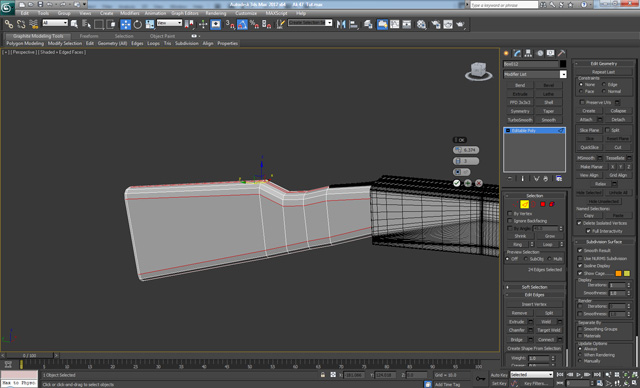Open Select by Name tool

pos(87,24)
